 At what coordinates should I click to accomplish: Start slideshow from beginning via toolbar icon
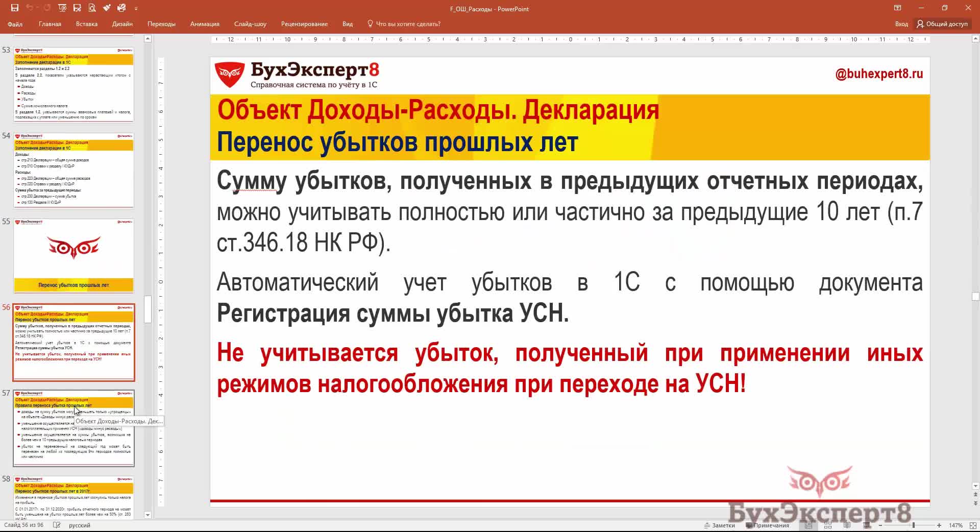62,8
